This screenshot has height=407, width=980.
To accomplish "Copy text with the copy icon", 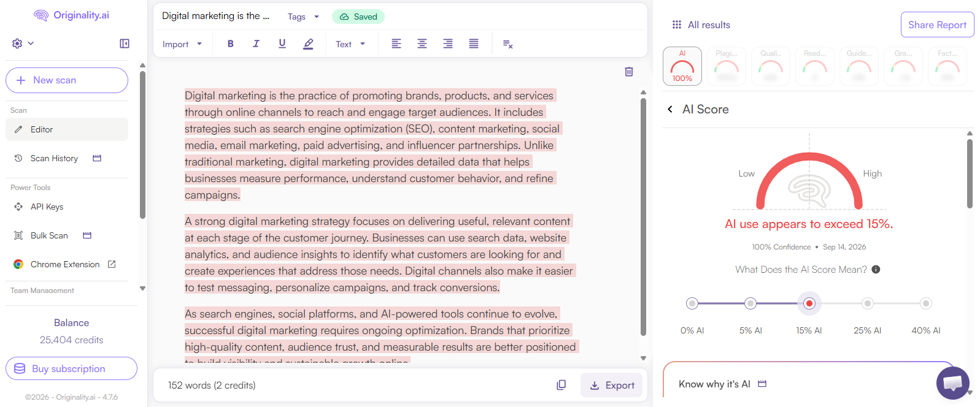I will (x=561, y=385).
